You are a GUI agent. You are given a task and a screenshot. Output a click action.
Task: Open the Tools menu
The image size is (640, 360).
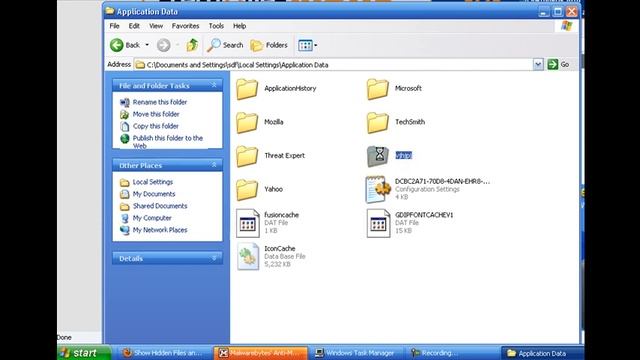(216, 26)
